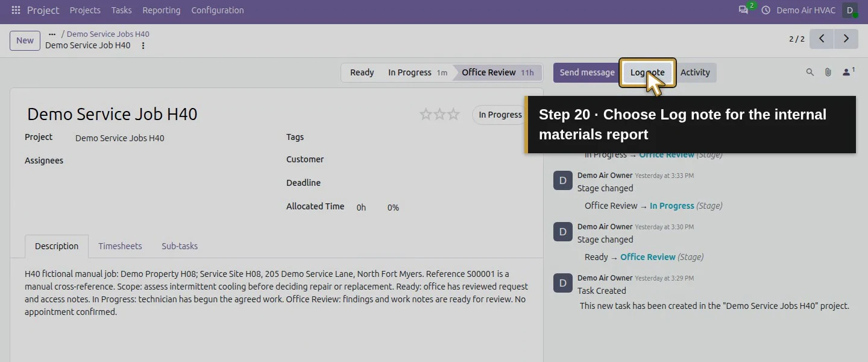Click the Activity button
The width and height of the screenshot is (868, 362).
[695, 72]
